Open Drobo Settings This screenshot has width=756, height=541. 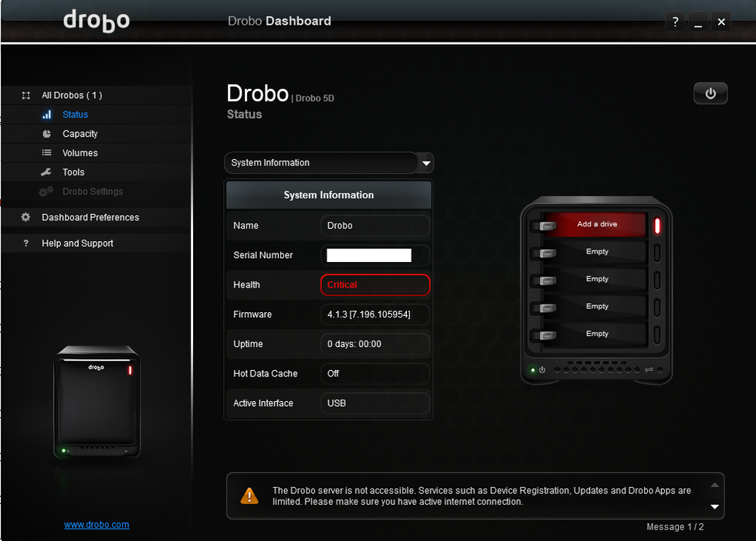(93, 192)
